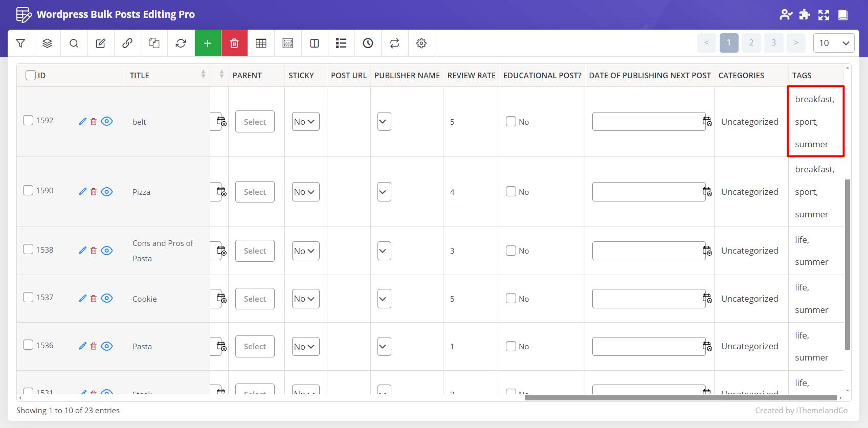Screen dimensions: 868x428
Task: Click the magnifier search icon in toolbar
Action: click(x=74, y=43)
